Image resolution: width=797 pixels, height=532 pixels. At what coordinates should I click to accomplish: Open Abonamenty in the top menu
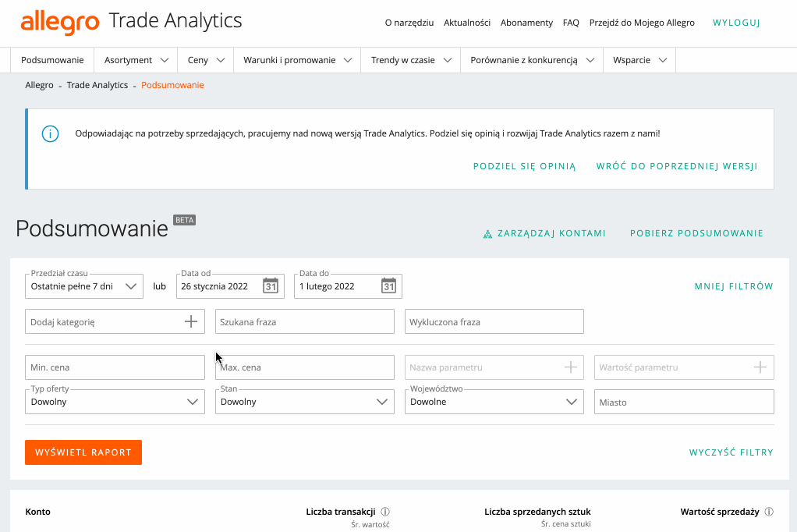(526, 23)
